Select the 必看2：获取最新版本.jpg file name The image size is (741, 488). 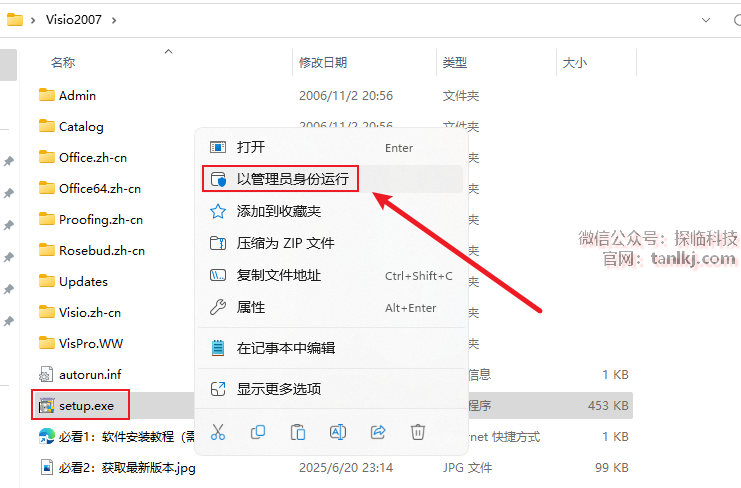coord(127,468)
